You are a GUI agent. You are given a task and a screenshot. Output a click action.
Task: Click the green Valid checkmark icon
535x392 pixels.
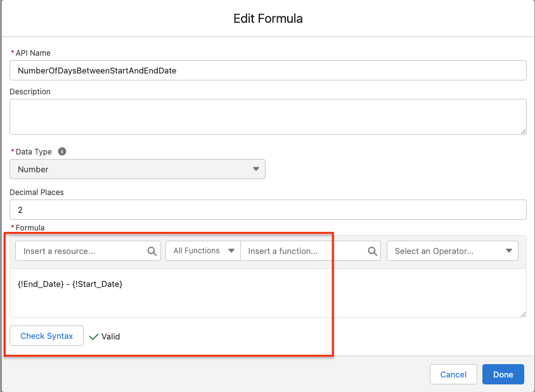[x=93, y=337]
